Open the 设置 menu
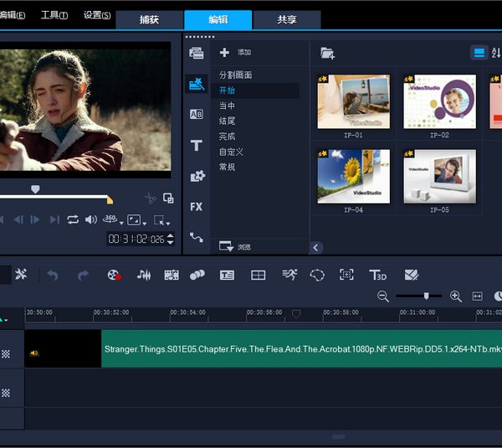The image size is (502, 448). point(96,15)
